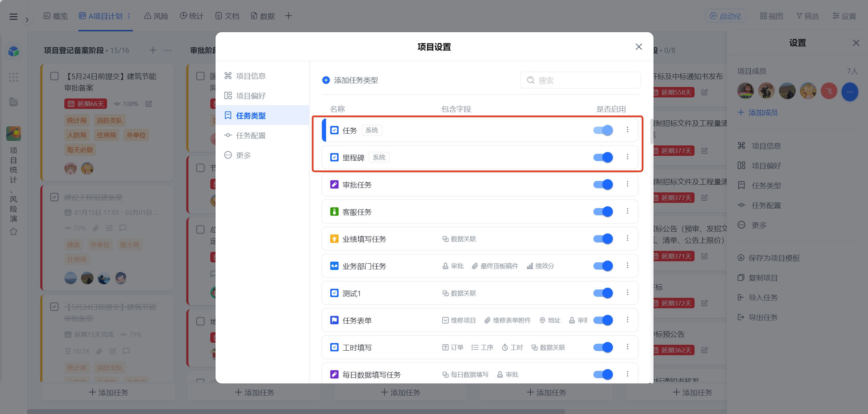Open 设置 in the top toolbar
This screenshot has height=414, width=868.
(x=844, y=16)
